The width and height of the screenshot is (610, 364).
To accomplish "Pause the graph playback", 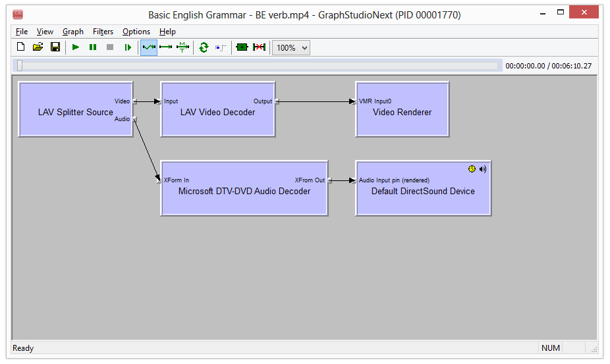I will [93, 47].
